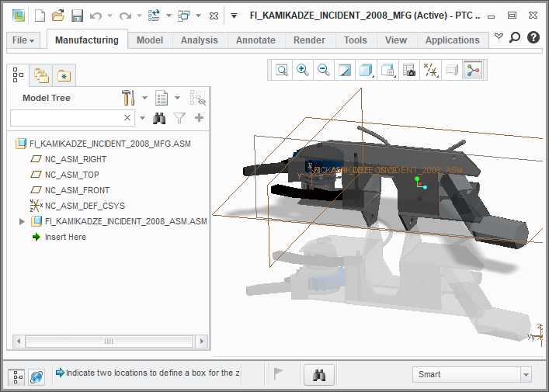Click the Repaint icon in the graphics toolbar
The width and height of the screenshot is (549, 392).
point(345,70)
